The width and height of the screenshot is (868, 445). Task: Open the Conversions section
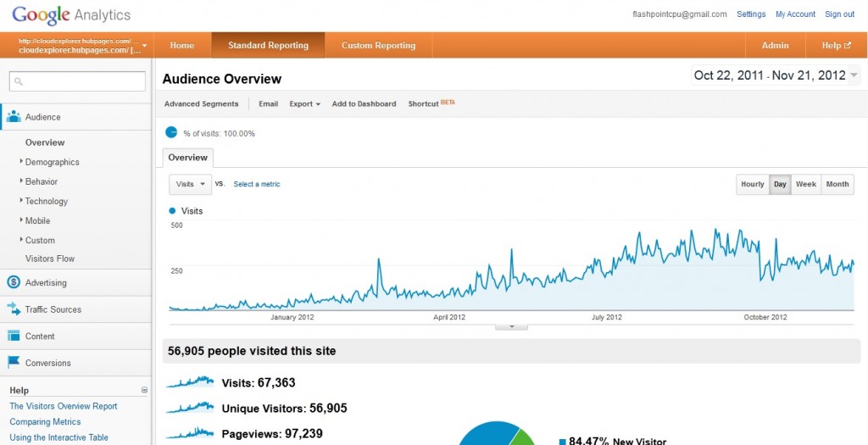coord(75,363)
